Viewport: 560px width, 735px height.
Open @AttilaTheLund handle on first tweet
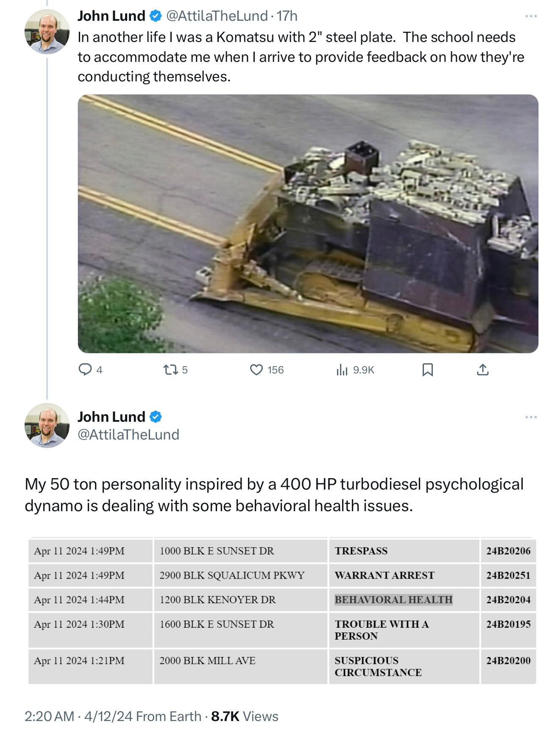[217, 16]
